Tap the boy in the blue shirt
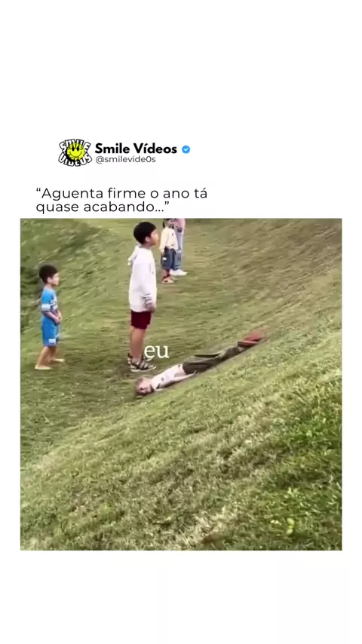The height and width of the screenshot is (644, 362). click(x=50, y=317)
